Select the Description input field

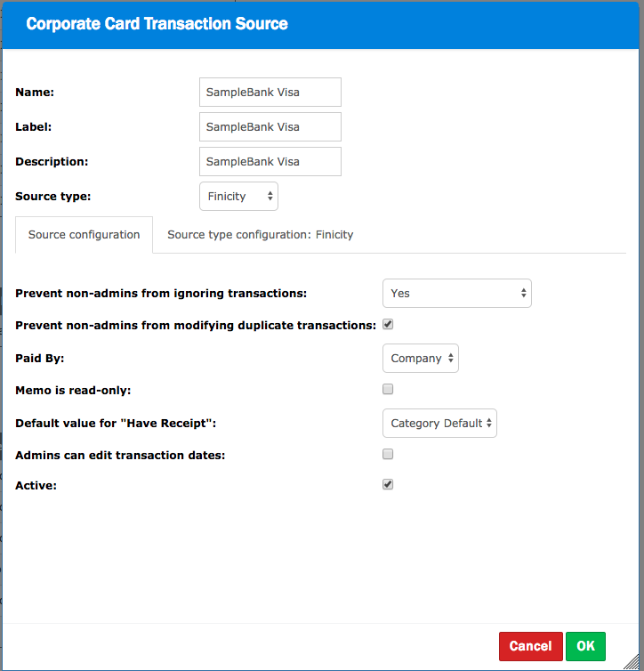(x=270, y=161)
